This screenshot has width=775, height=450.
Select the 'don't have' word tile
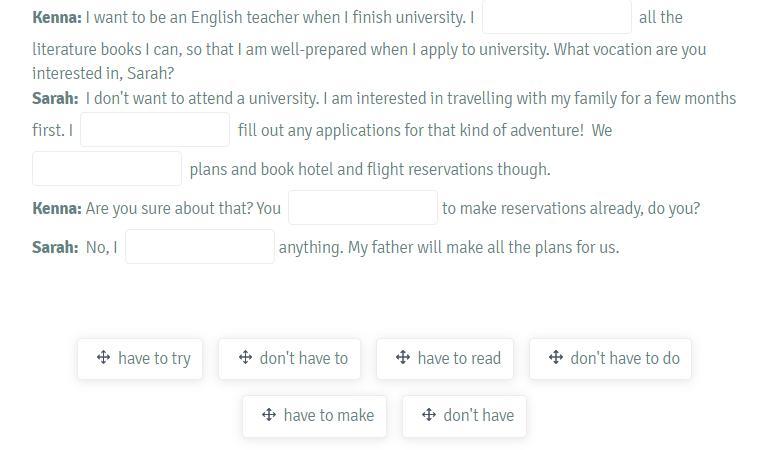(465, 416)
